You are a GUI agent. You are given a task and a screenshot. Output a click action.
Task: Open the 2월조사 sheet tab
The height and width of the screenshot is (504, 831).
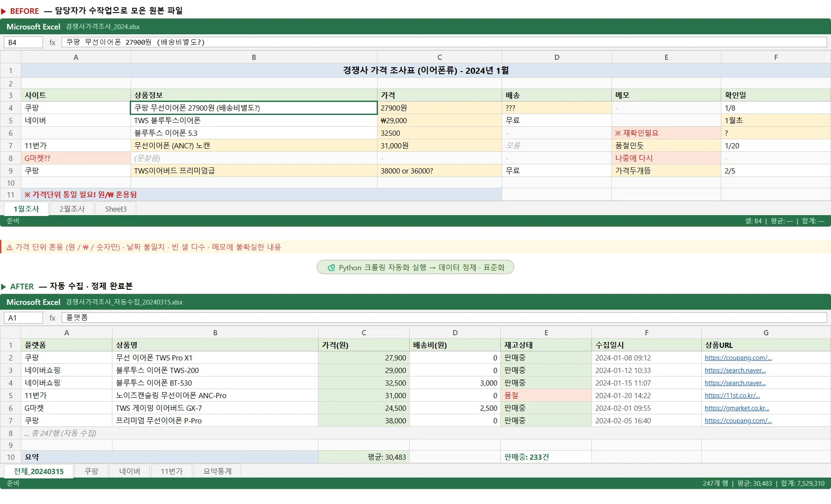point(72,209)
